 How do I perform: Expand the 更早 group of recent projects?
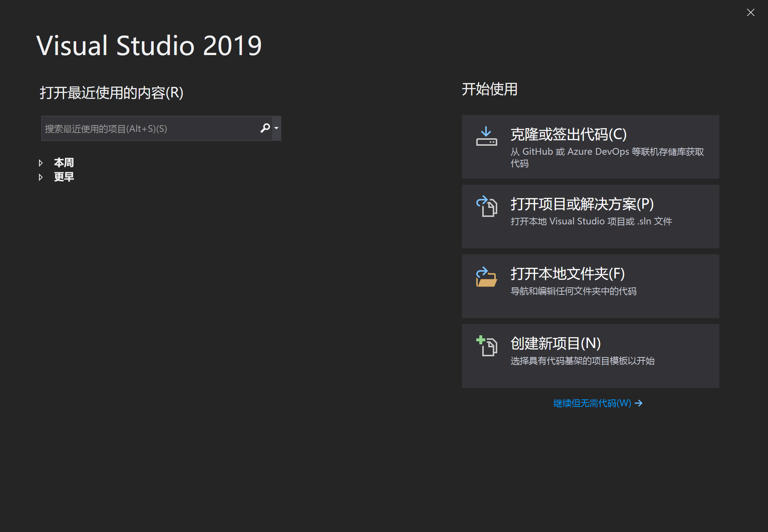pos(41,177)
